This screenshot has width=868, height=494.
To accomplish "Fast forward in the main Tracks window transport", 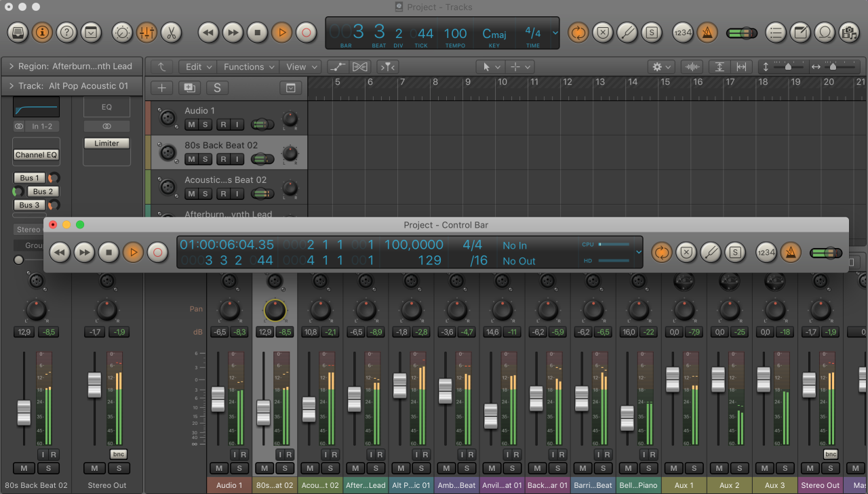I will click(233, 32).
